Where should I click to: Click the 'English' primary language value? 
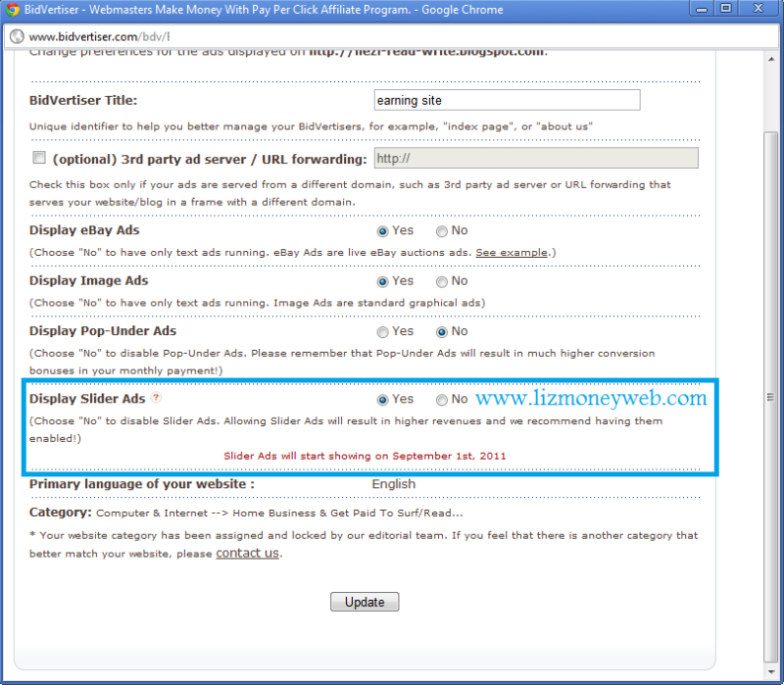pyautogui.click(x=394, y=484)
